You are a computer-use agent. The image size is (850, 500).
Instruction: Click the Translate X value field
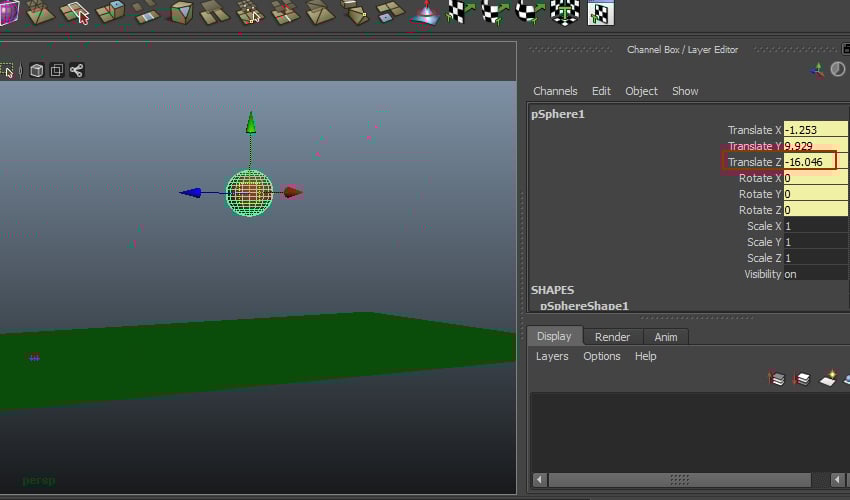pyautogui.click(x=815, y=130)
